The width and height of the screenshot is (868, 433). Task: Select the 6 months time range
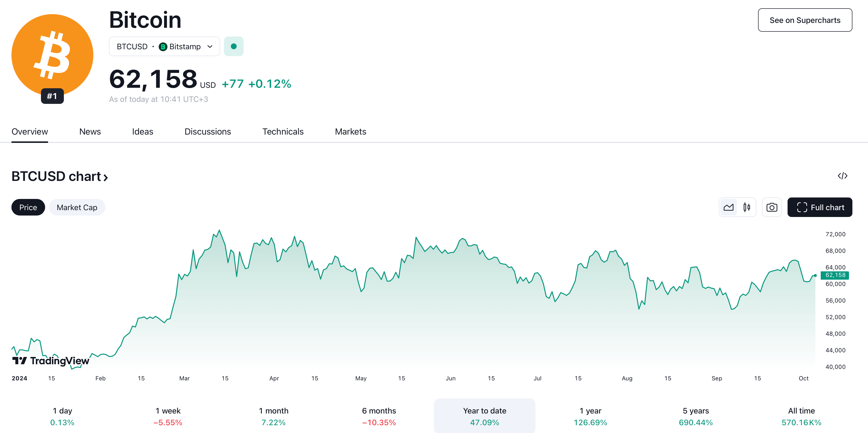(x=379, y=416)
